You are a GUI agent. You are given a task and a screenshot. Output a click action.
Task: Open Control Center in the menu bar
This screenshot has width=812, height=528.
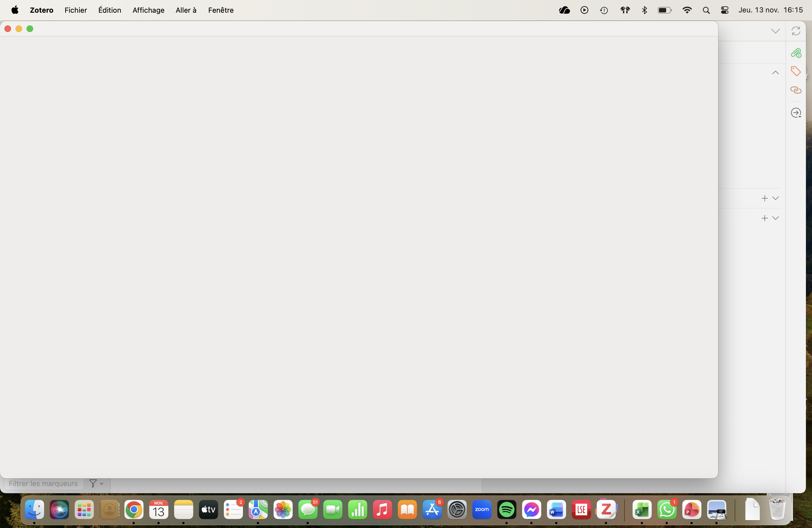725,10
